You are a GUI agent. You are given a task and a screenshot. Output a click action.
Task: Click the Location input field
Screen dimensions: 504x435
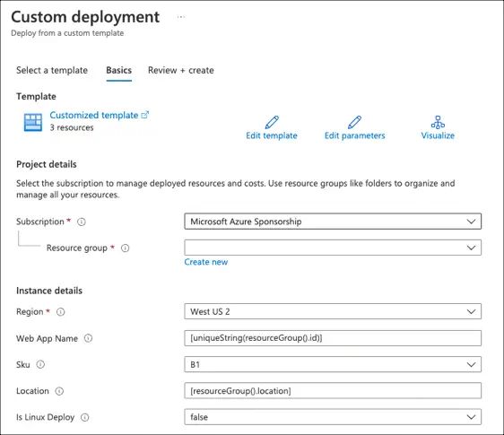(333, 391)
